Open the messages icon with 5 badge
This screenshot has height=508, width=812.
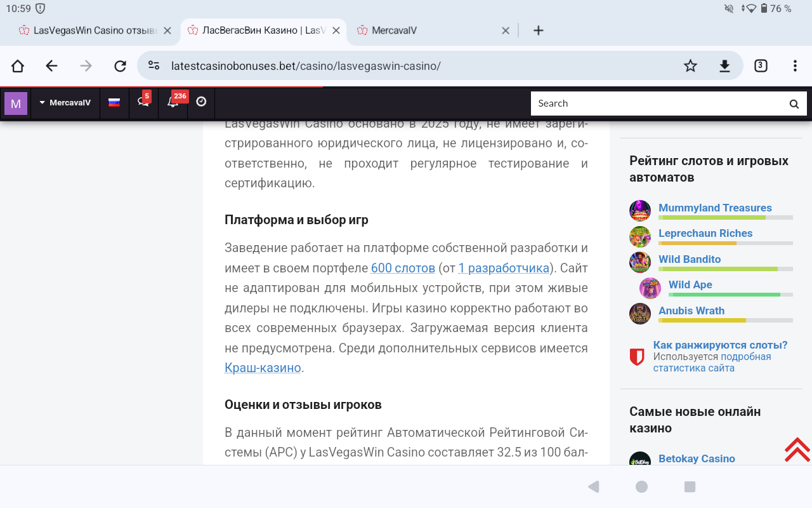143,103
